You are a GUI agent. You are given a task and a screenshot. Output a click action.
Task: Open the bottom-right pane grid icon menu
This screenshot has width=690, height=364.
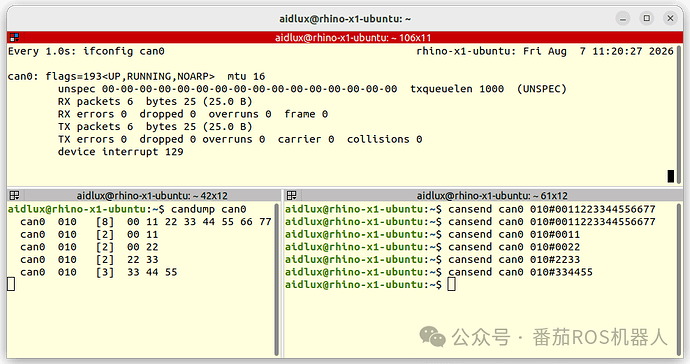[291, 195]
